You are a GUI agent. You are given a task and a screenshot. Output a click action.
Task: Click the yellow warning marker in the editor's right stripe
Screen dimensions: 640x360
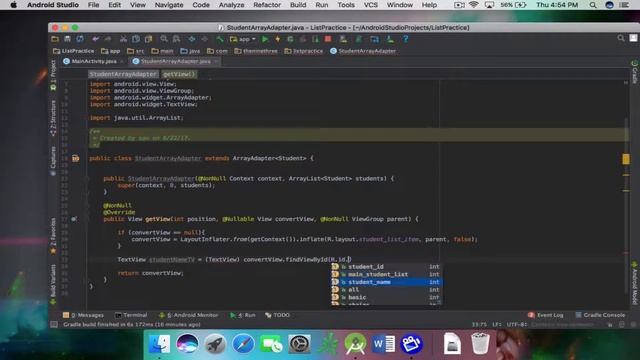[x=626, y=159]
